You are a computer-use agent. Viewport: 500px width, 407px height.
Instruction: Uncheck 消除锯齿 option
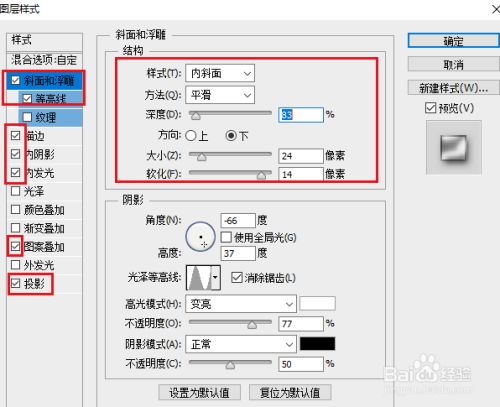236,278
